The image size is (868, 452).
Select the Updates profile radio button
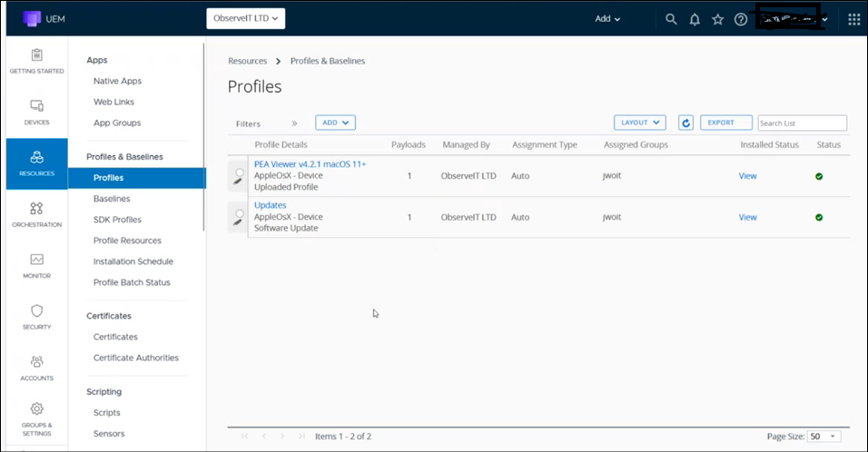[x=239, y=213]
